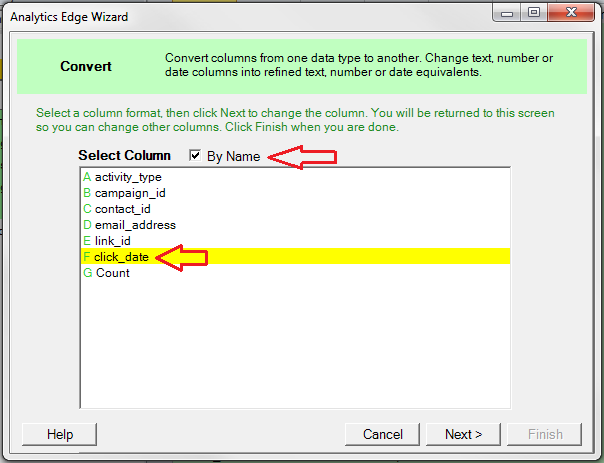This screenshot has height=463, width=604.
Task: Click the greyed-out Finish button
Action: coord(546,434)
